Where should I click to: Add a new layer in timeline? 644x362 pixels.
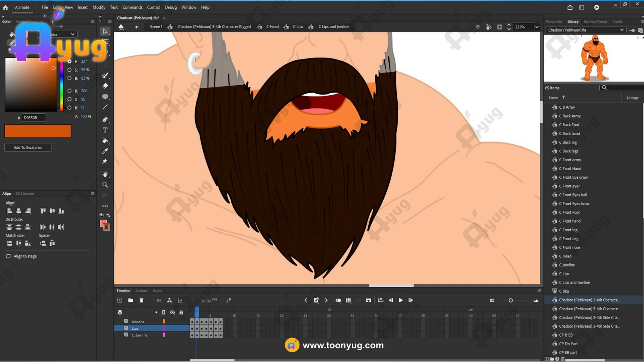coord(120,300)
